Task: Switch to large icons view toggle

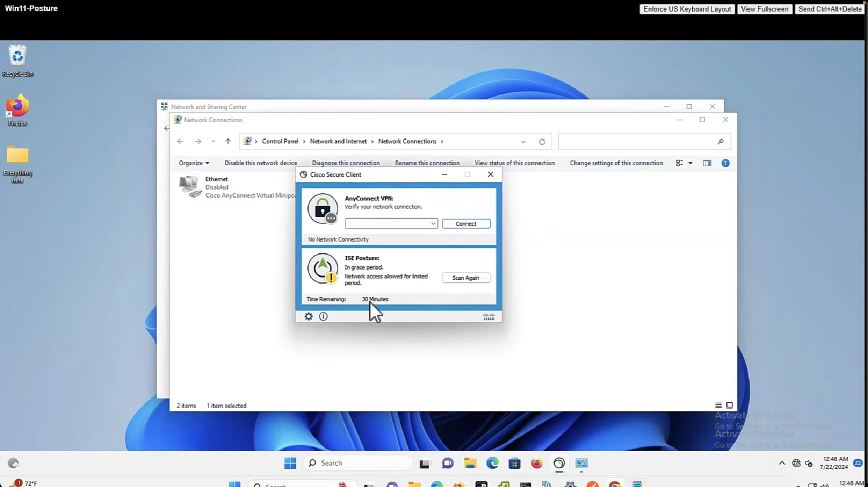Action: point(729,405)
